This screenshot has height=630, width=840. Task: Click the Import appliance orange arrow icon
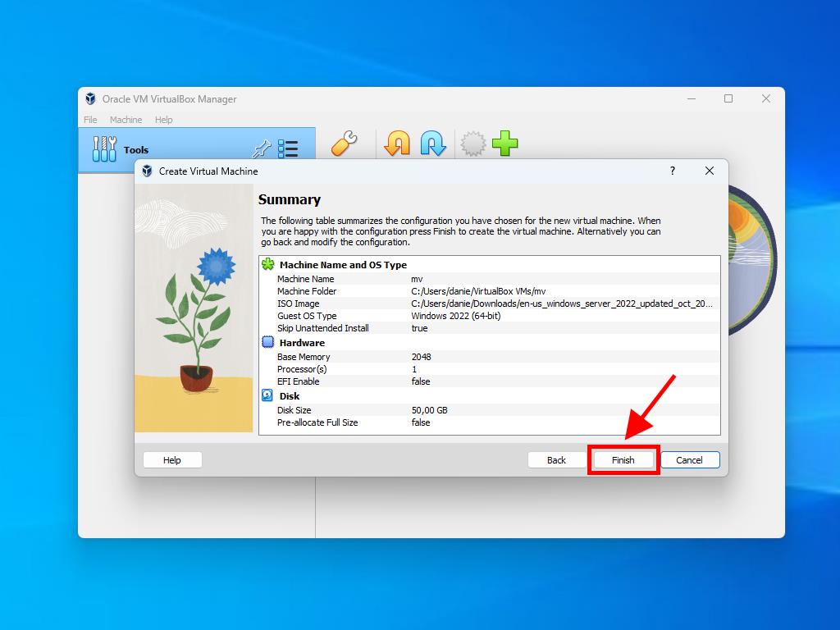[x=397, y=143]
